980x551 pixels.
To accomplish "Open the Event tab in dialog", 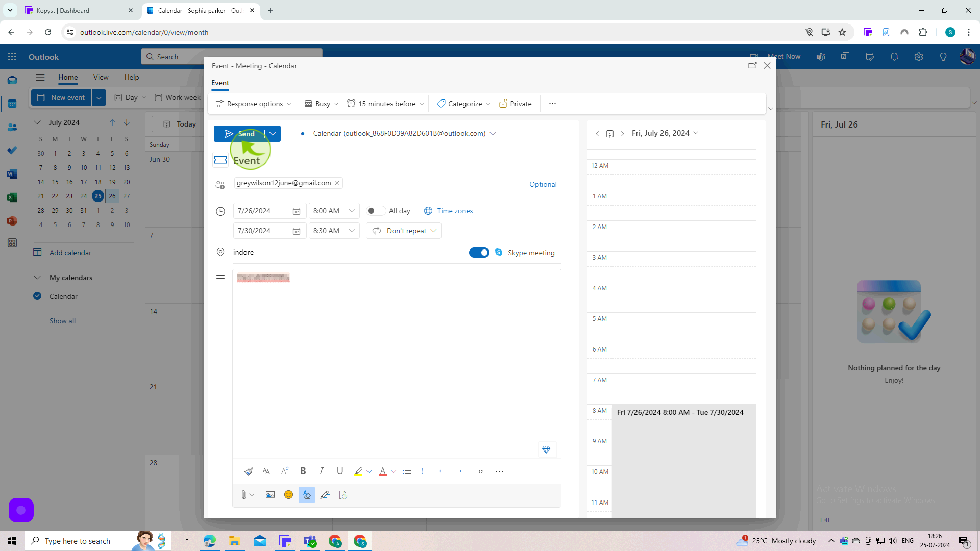I will (x=220, y=83).
